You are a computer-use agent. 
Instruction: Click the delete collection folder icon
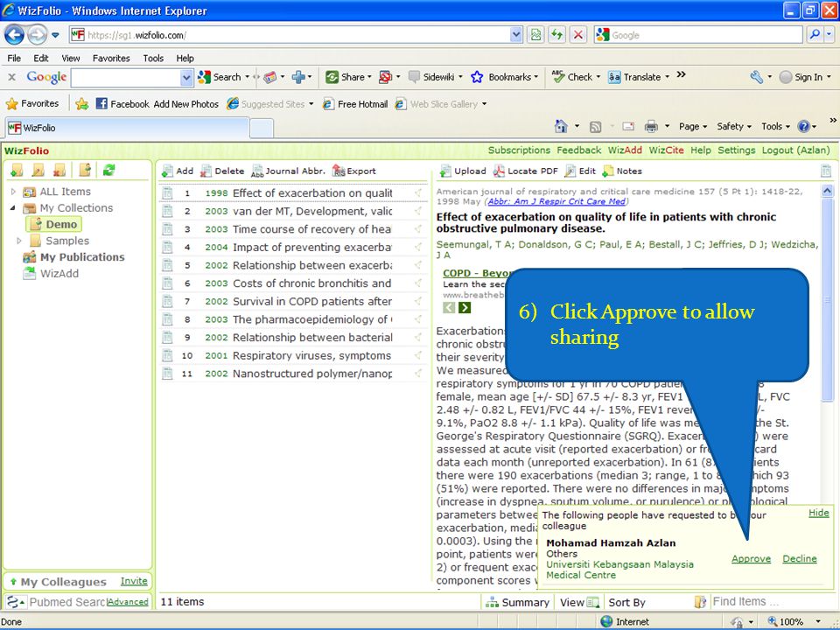pos(59,170)
